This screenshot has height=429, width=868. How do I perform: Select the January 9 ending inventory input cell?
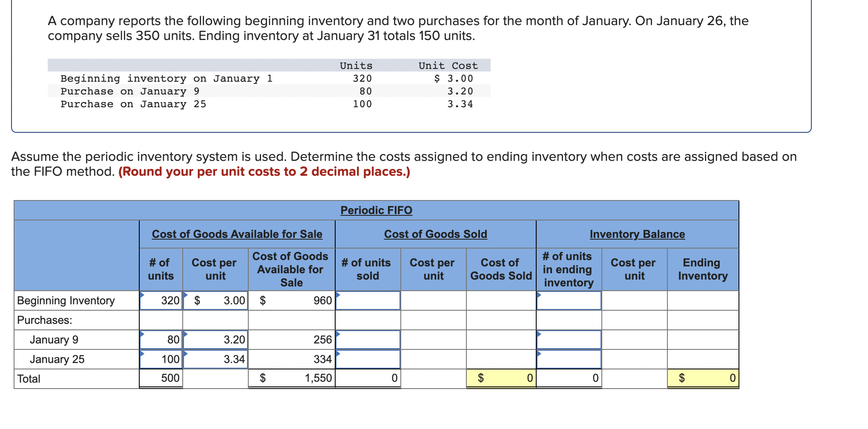point(569,339)
